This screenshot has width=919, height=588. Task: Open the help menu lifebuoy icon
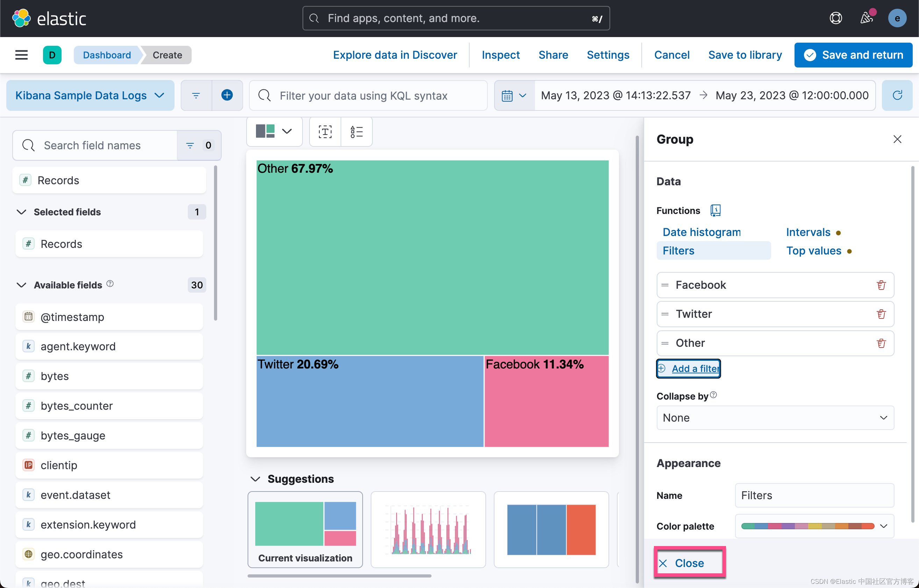836,18
